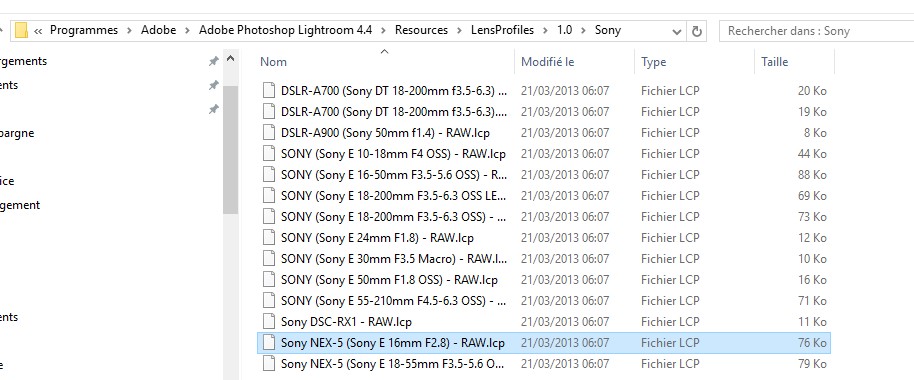The width and height of the screenshot is (914, 380).
Task: Click file icon of Sony DSC-RX1 - RAW.lcp
Action: (x=268, y=321)
